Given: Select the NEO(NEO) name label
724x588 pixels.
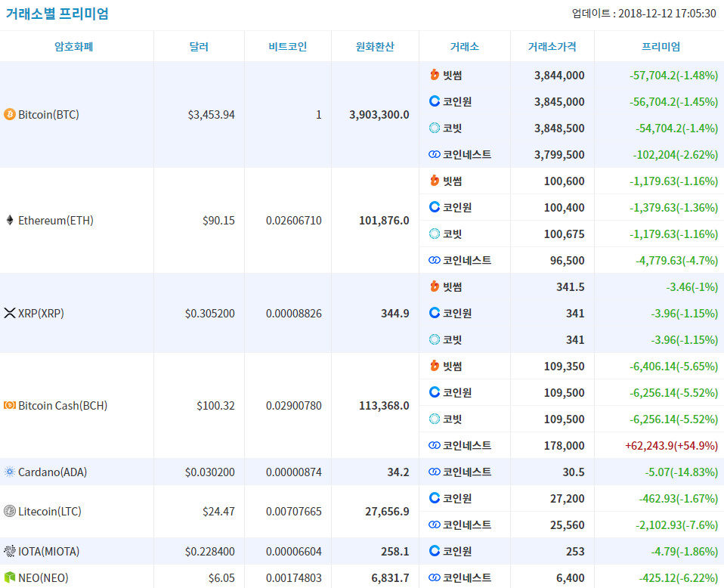Looking at the screenshot, I should coord(43,577).
